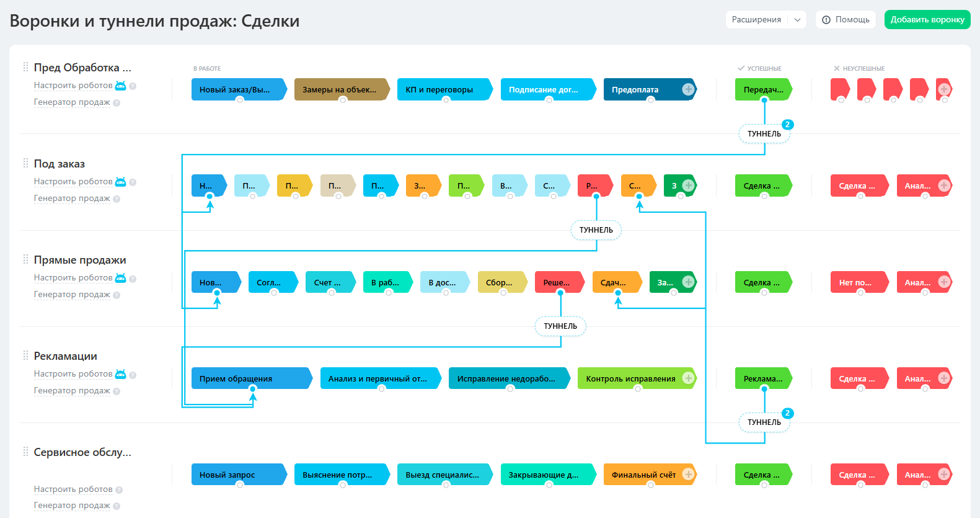980x518 pixels.
Task: Click the robot icon in Пред Обработка row
Action: click(121, 86)
